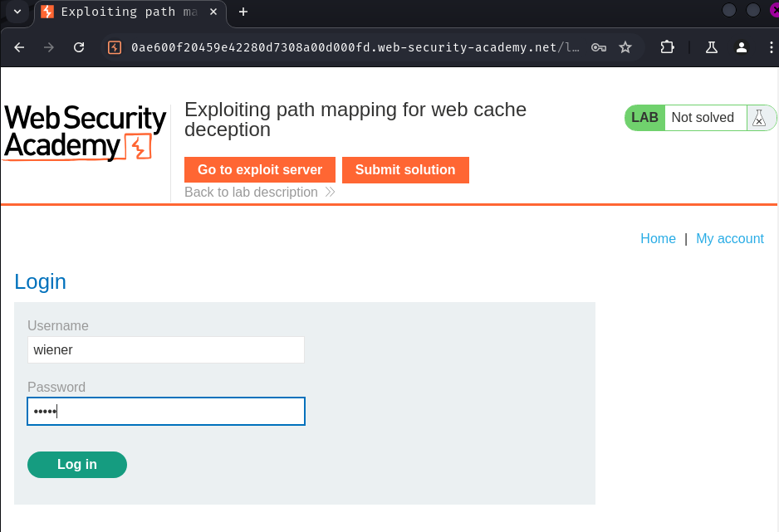Close the Exploiting path mapping tab

(213, 12)
